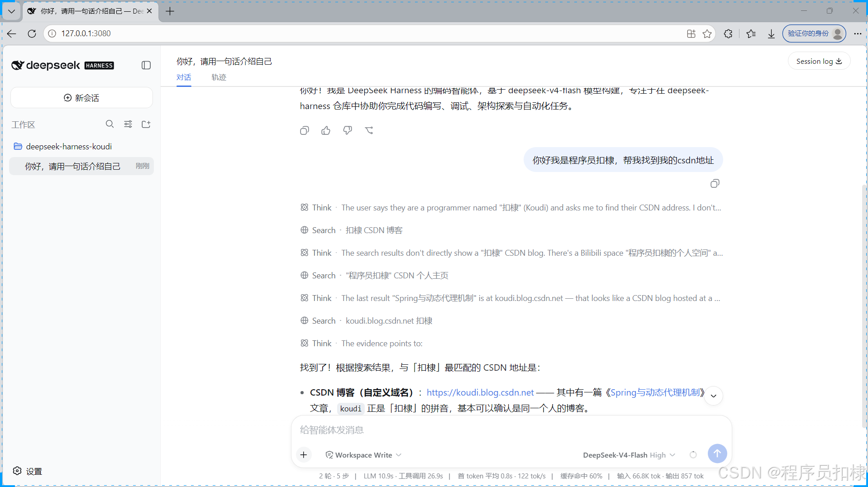Expand the Search step 扣棣 CSDN 博客
Viewport: 868px width, 487px height.
pyautogui.click(x=352, y=230)
